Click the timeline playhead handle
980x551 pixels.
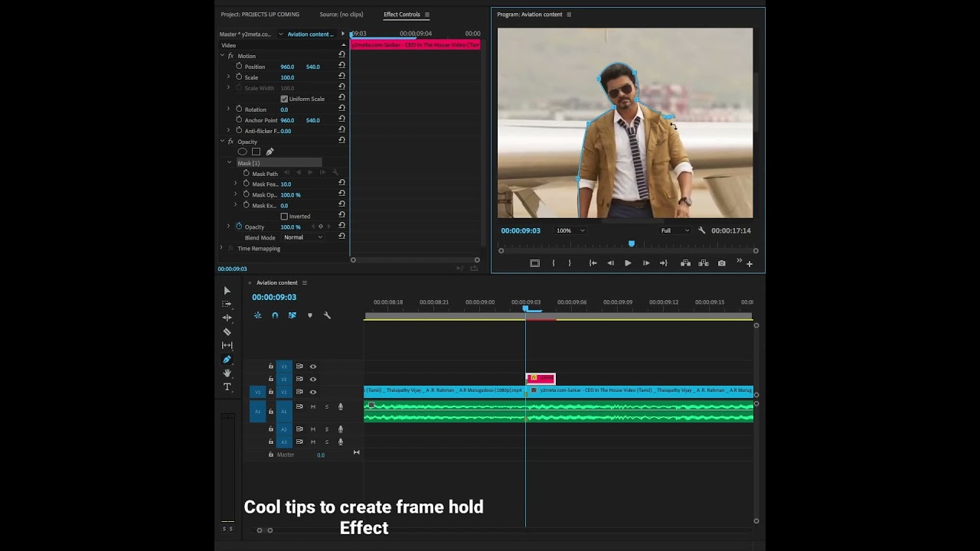(x=525, y=308)
